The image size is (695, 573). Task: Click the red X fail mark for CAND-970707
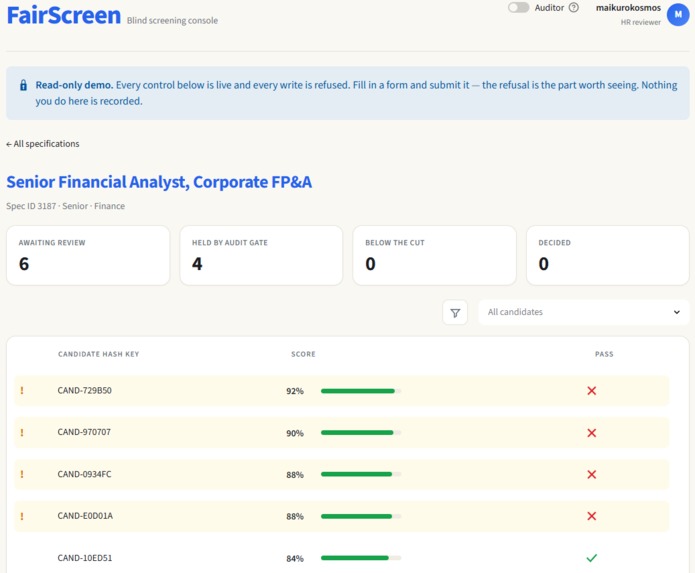coord(591,433)
